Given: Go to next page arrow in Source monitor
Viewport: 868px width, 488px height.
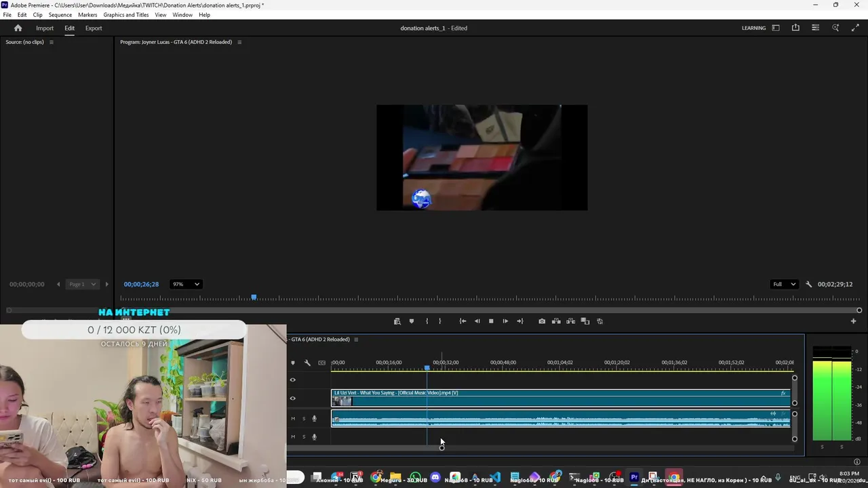Looking at the screenshot, I should (x=106, y=284).
